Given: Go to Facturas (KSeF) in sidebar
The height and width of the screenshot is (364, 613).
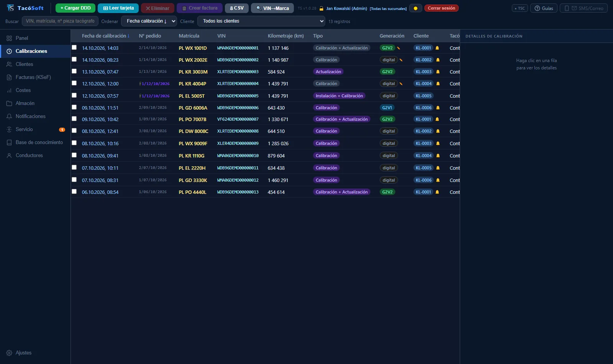Looking at the screenshot, I should [35, 77].
